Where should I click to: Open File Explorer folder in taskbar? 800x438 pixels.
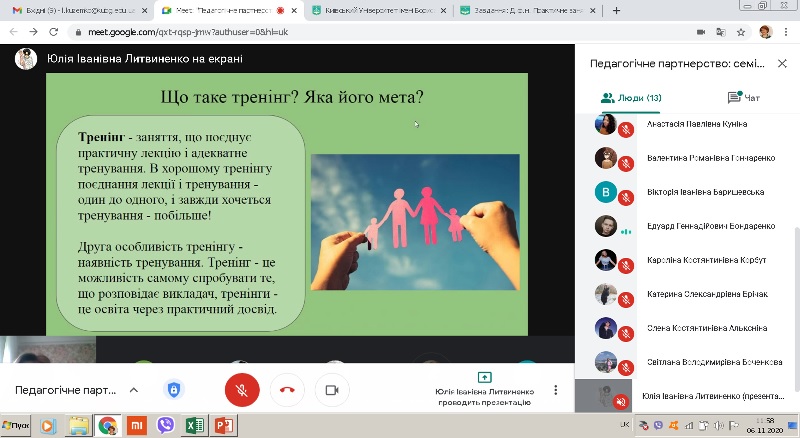(x=79, y=425)
